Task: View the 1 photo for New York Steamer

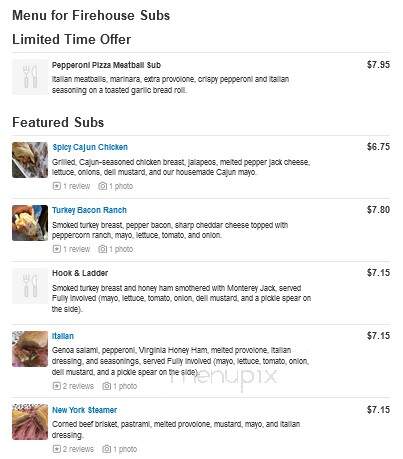Action: click(x=125, y=449)
